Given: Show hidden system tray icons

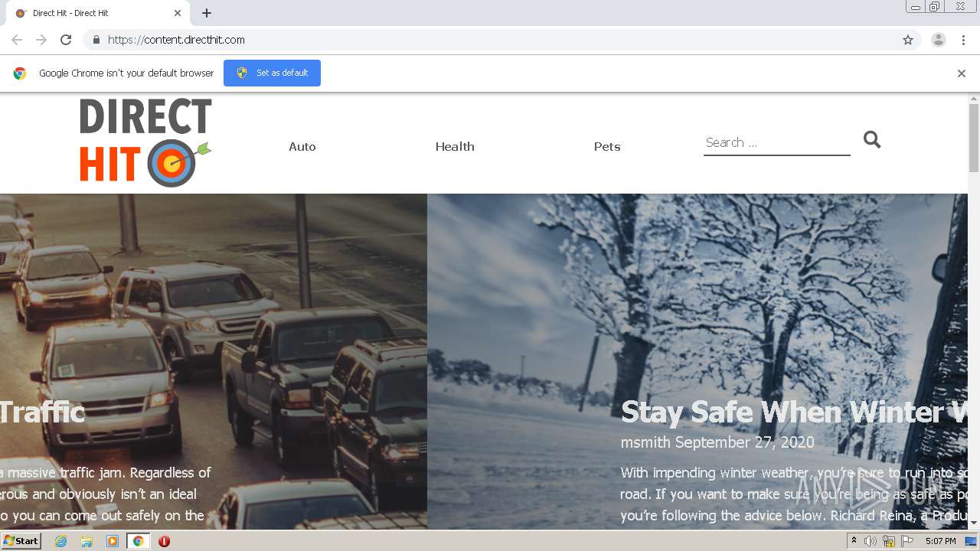Looking at the screenshot, I should [854, 541].
